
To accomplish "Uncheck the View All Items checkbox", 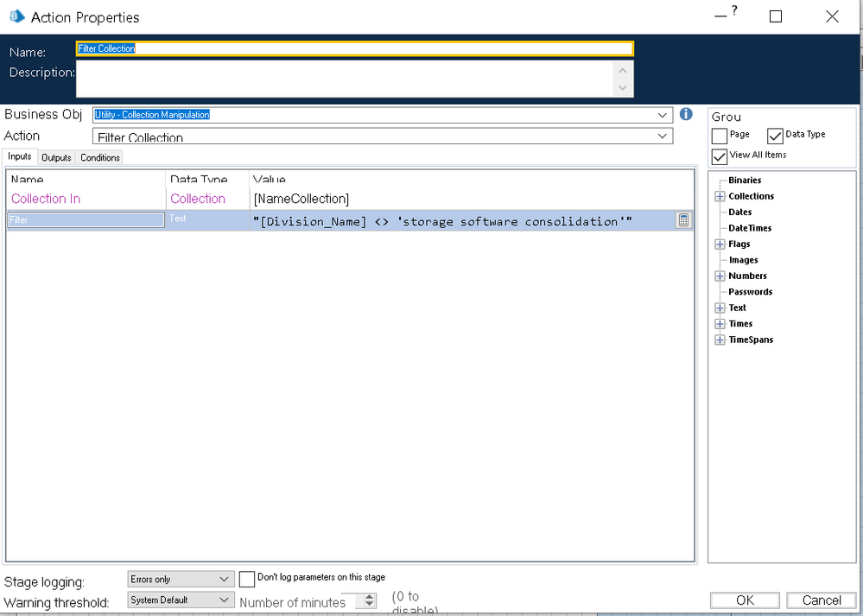I will click(x=720, y=156).
